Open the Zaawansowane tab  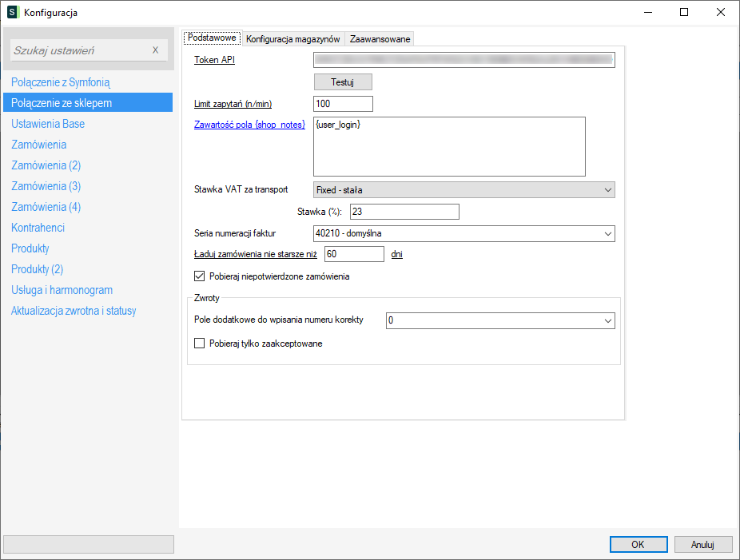click(x=380, y=39)
